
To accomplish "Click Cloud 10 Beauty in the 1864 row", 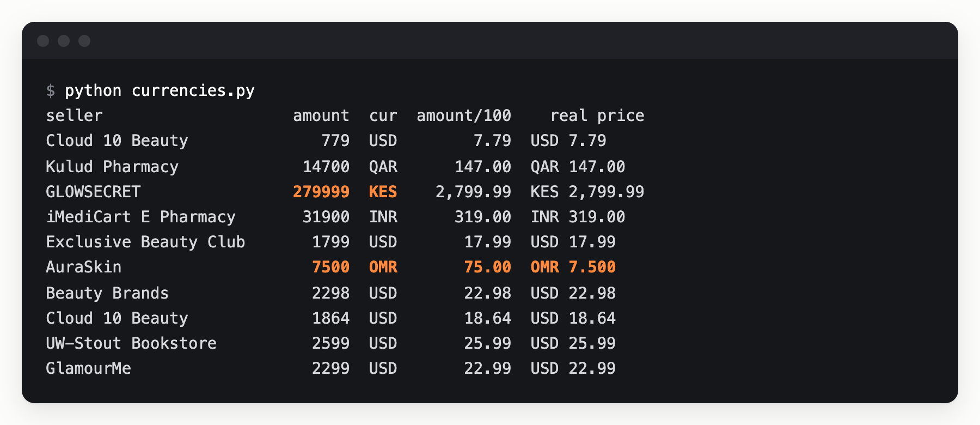I will click(117, 318).
